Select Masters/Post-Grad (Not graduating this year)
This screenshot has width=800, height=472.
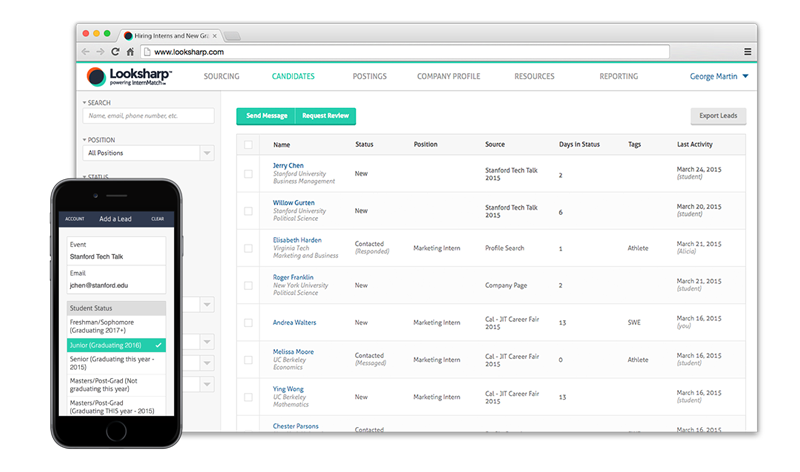pyautogui.click(x=116, y=385)
